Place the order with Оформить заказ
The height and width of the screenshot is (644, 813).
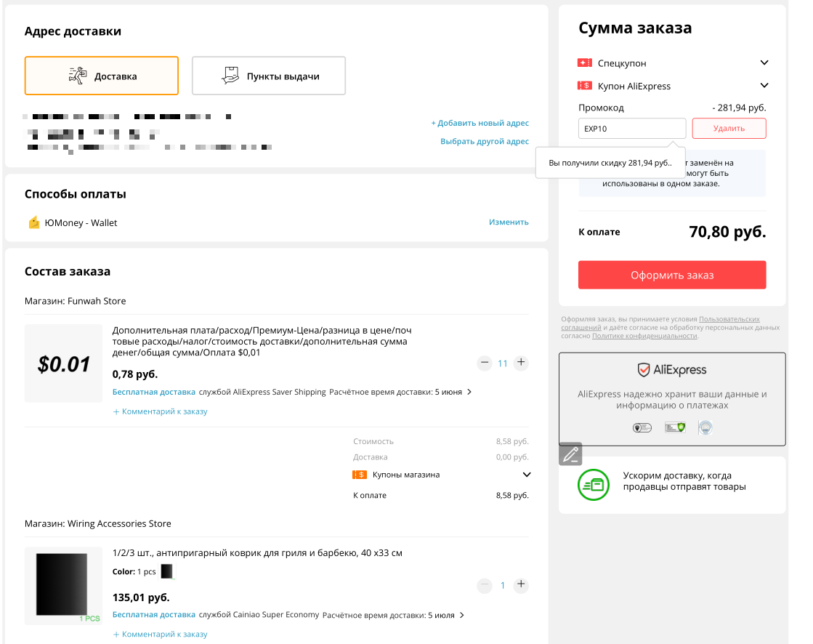pyautogui.click(x=672, y=275)
